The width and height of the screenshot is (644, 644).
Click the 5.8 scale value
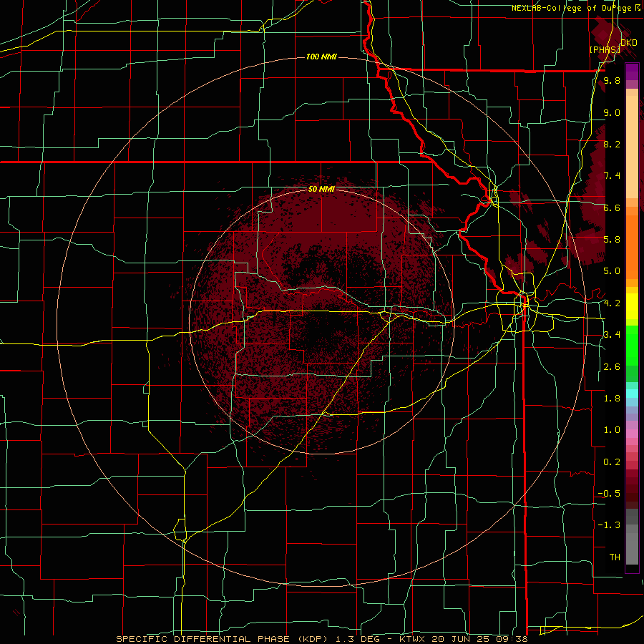pyautogui.click(x=612, y=240)
